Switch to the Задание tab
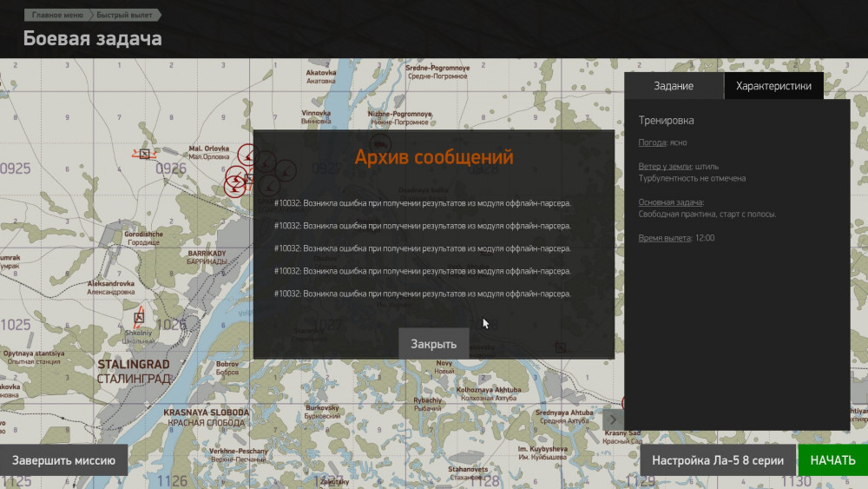This screenshot has width=868, height=489. (674, 86)
